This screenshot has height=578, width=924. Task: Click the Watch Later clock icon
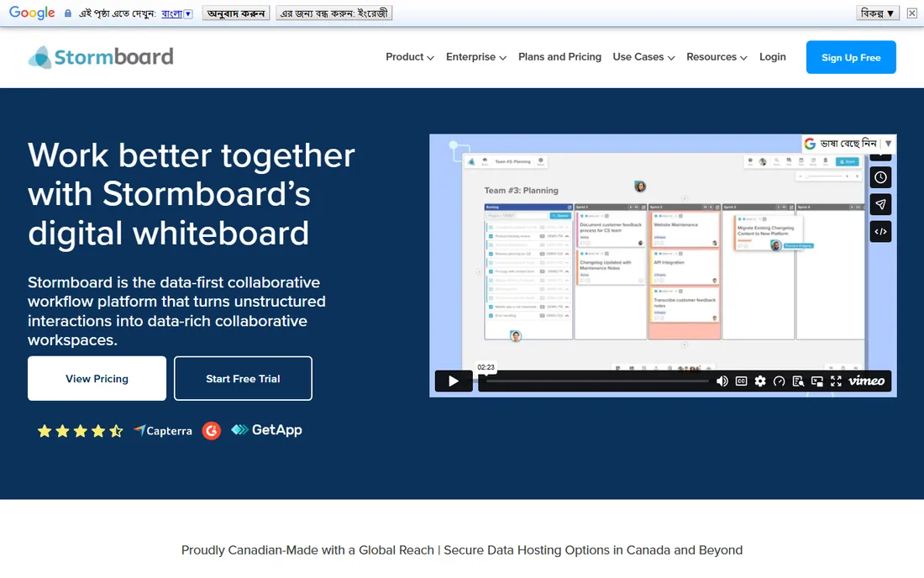pyautogui.click(x=880, y=177)
